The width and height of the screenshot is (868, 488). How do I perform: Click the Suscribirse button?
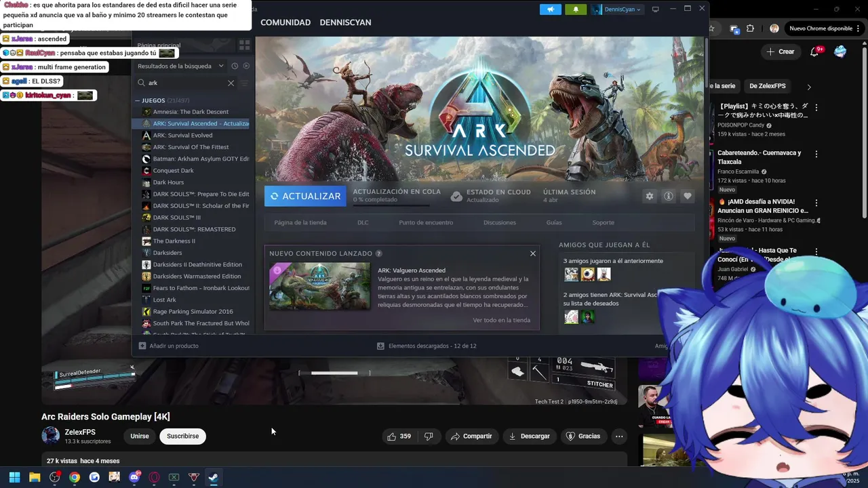click(183, 436)
